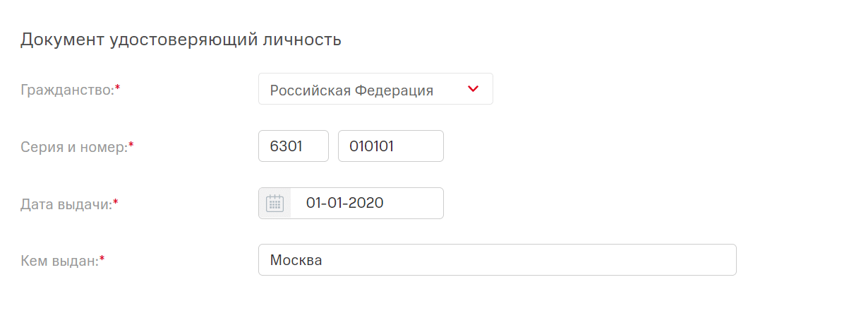Click the date field showing 01-01-2020

[367, 204]
